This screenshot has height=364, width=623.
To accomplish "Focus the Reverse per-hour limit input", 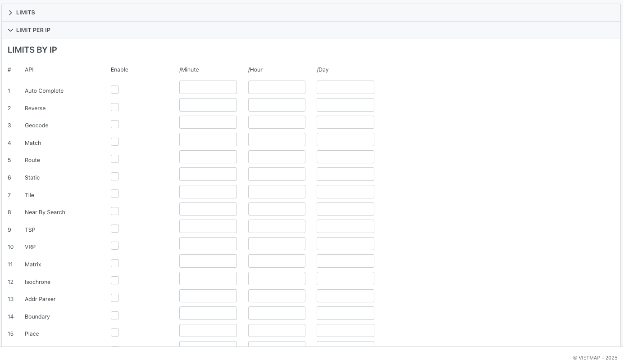I will pos(277,105).
